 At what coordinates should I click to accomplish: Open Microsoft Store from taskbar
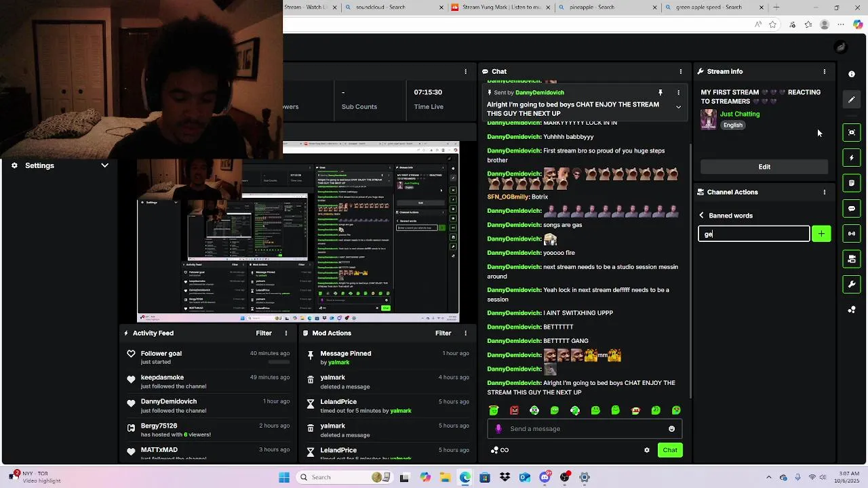tap(484, 477)
